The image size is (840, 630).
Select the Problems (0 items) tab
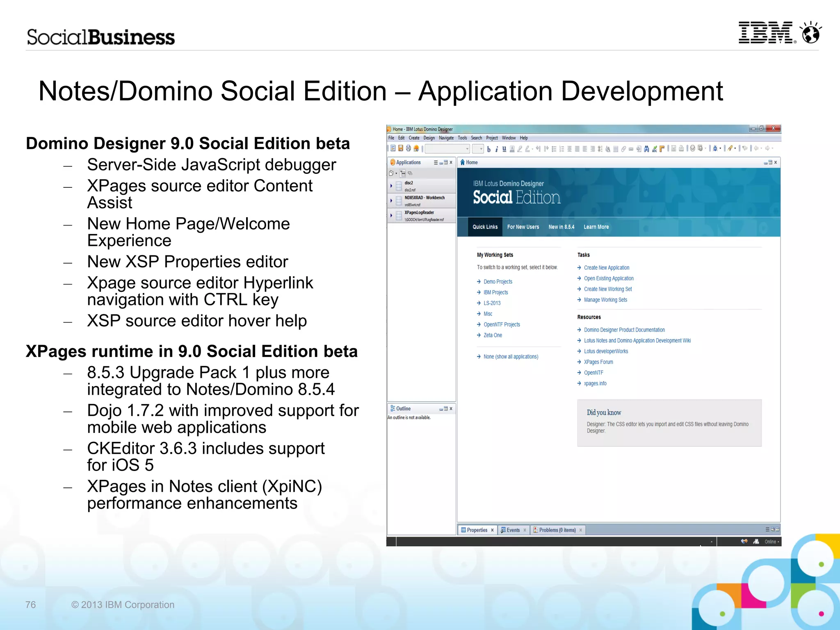(558, 530)
